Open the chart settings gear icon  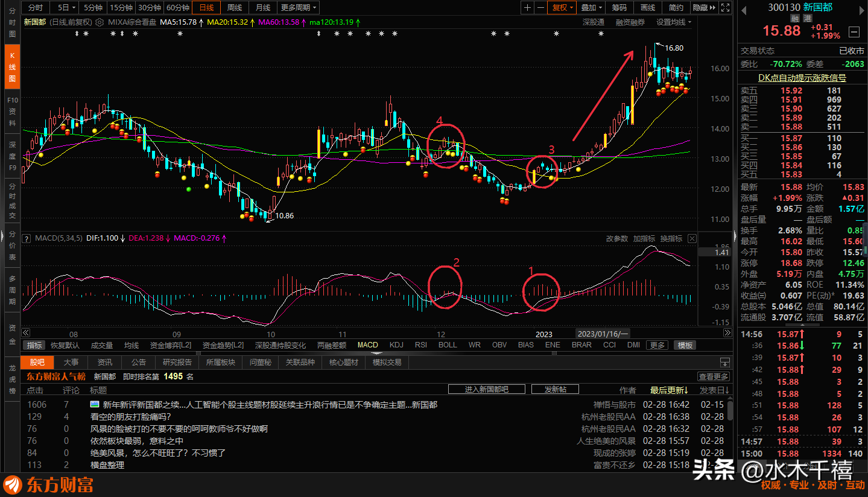coord(99,22)
